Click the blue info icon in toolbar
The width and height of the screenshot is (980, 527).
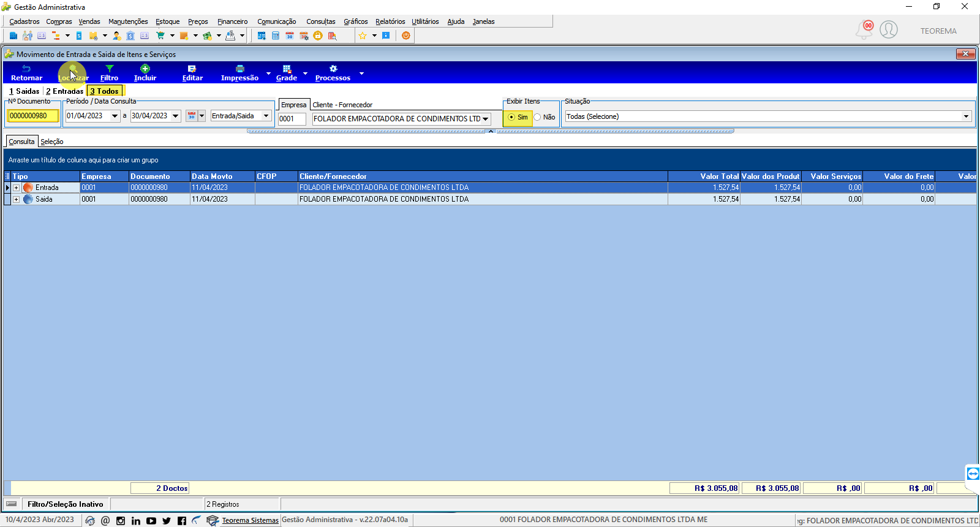tap(386, 36)
